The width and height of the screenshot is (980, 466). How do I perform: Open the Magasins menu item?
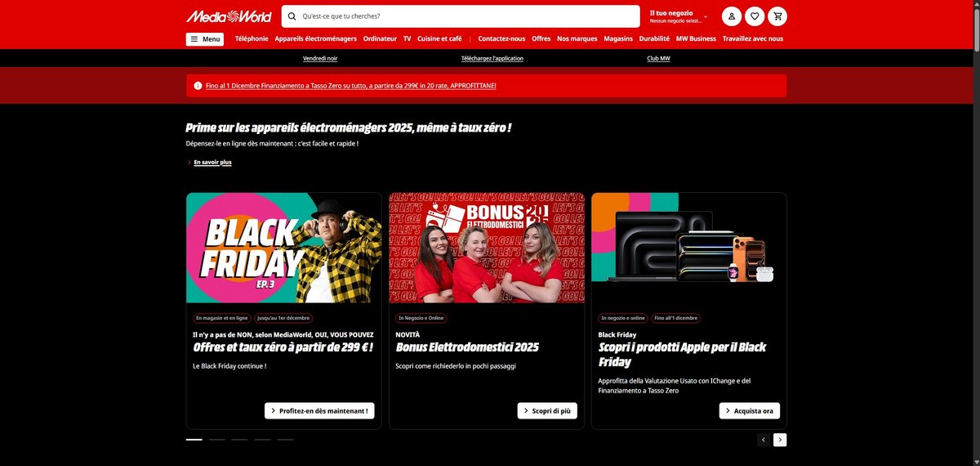(x=618, y=38)
